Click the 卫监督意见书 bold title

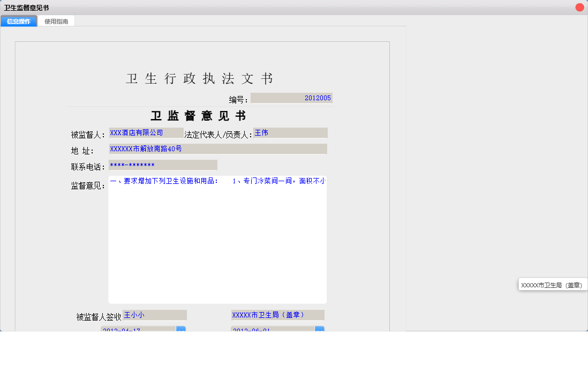point(199,116)
